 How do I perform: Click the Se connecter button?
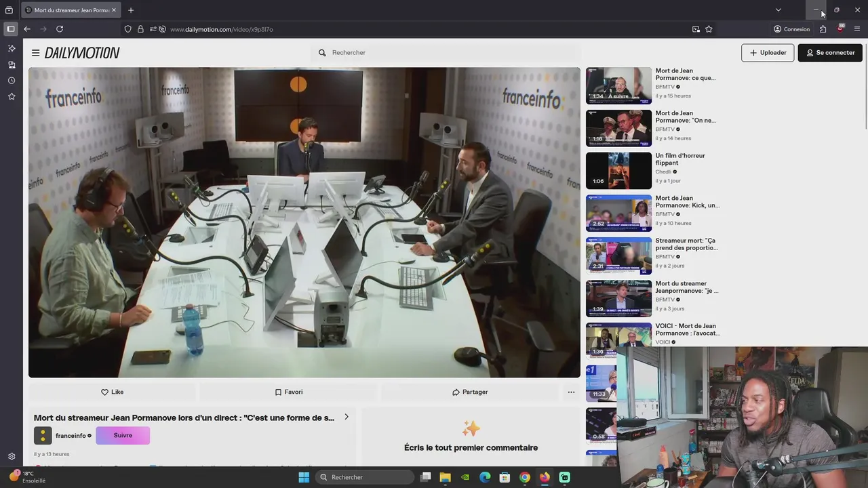click(x=830, y=53)
